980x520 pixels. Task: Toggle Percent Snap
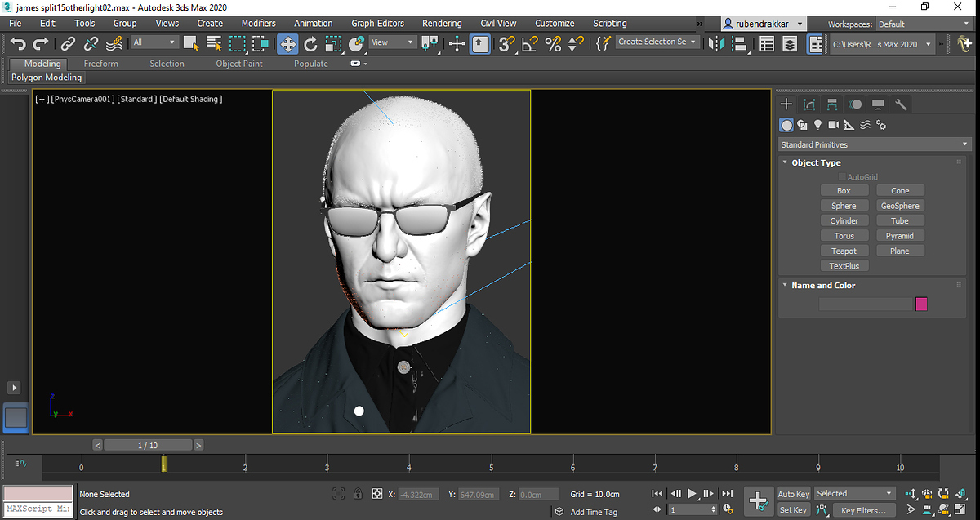(553, 44)
